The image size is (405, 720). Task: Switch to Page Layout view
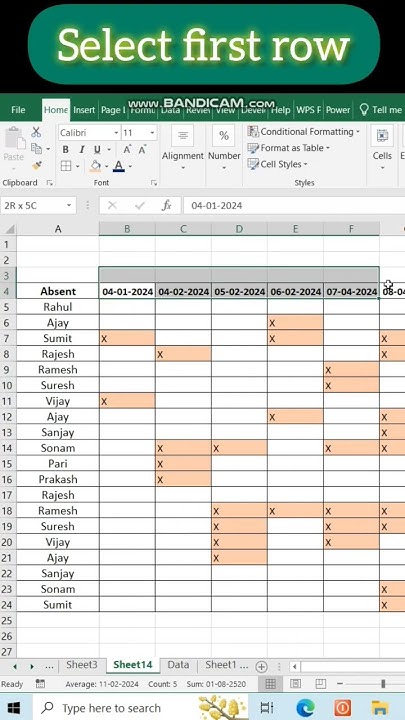pyautogui.click(x=296, y=684)
